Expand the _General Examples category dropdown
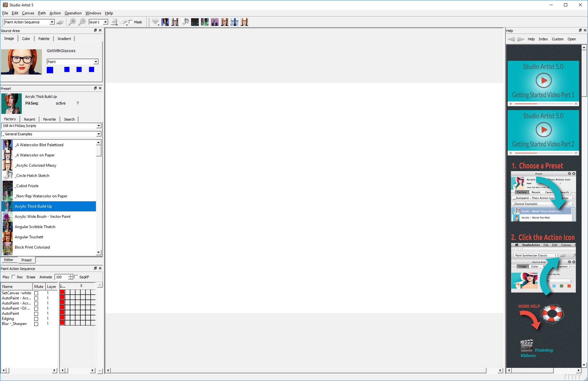 point(51,134)
